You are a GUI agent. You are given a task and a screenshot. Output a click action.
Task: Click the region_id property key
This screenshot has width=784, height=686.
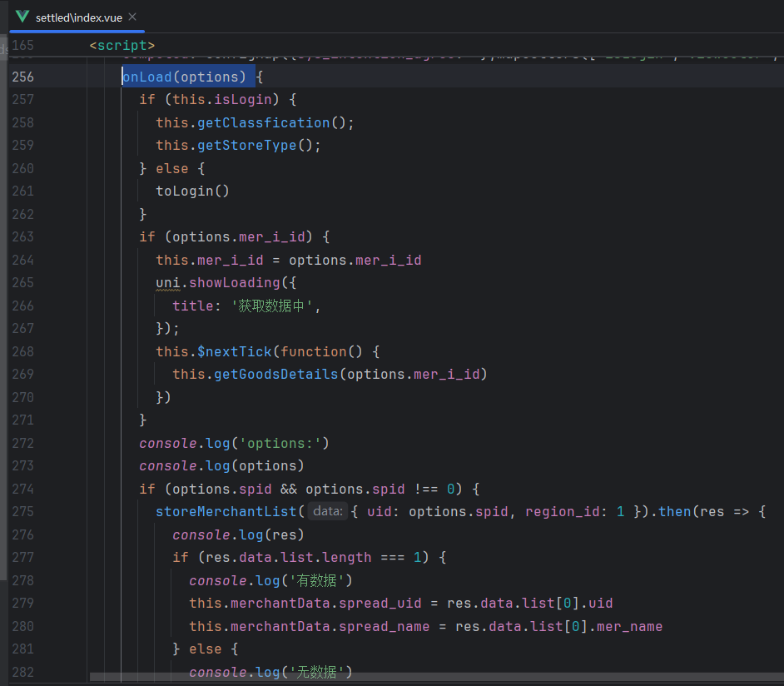coord(562,512)
